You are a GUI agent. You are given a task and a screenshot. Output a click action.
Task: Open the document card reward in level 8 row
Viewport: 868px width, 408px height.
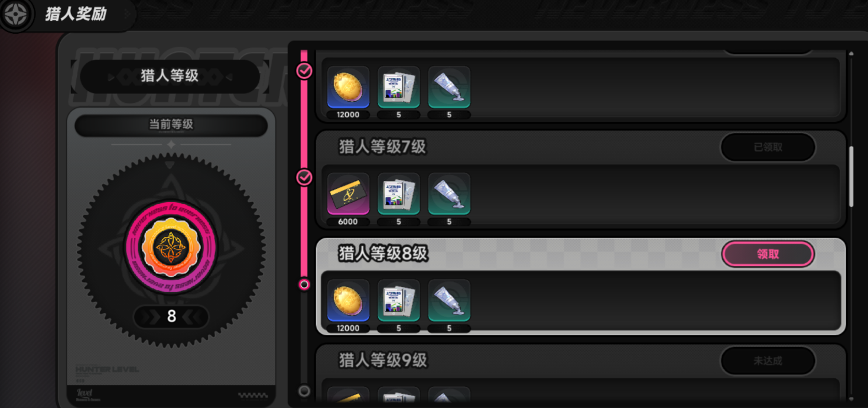click(x=399, y=300)
